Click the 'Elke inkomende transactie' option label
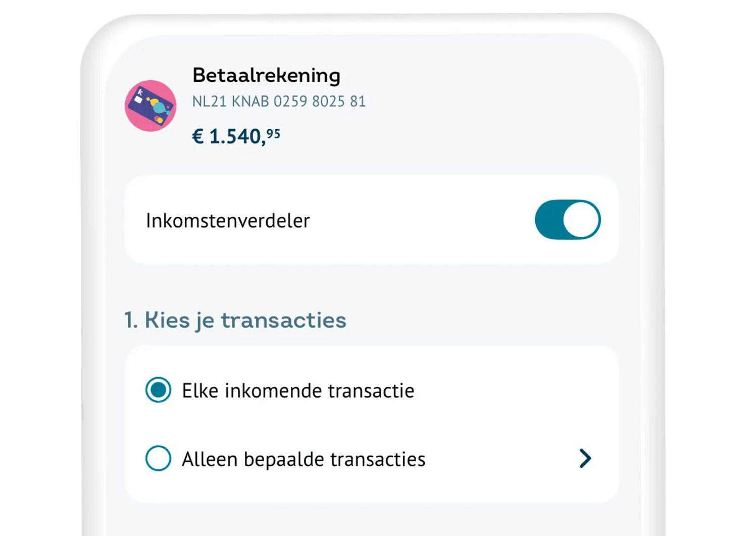 click(298, 391)
